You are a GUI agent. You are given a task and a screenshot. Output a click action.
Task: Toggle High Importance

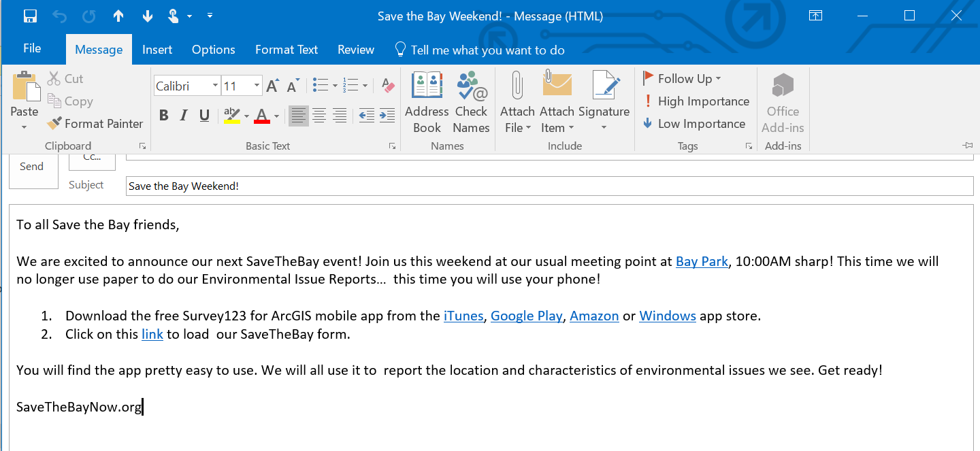tap(696, 101)
